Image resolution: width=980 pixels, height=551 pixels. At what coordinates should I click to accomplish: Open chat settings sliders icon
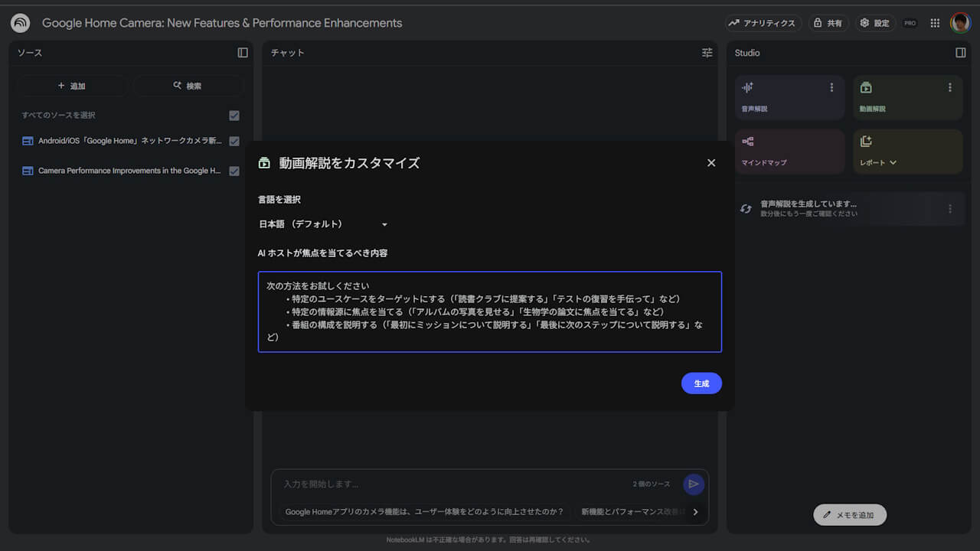(x=707, y=53)
